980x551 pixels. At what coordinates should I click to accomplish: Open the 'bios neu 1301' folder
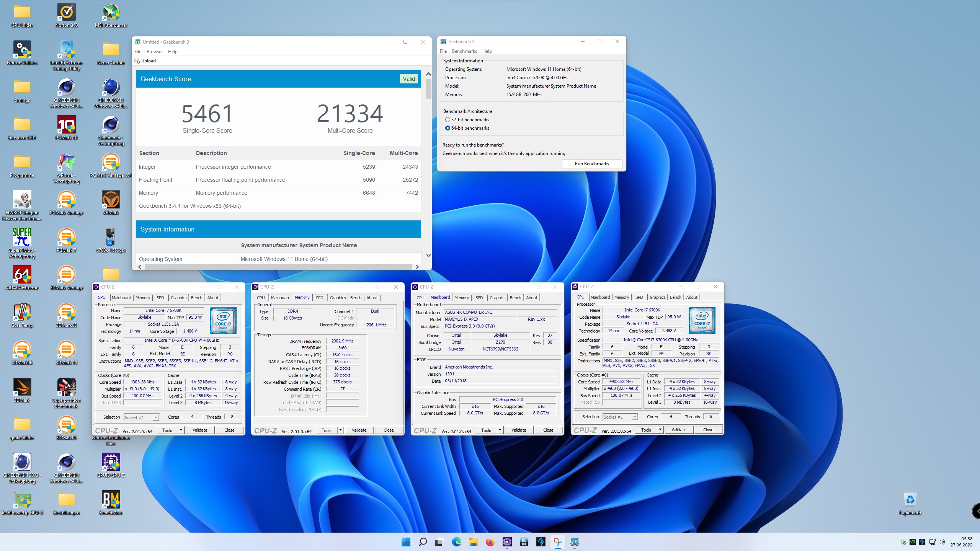(x=22, y=128)
